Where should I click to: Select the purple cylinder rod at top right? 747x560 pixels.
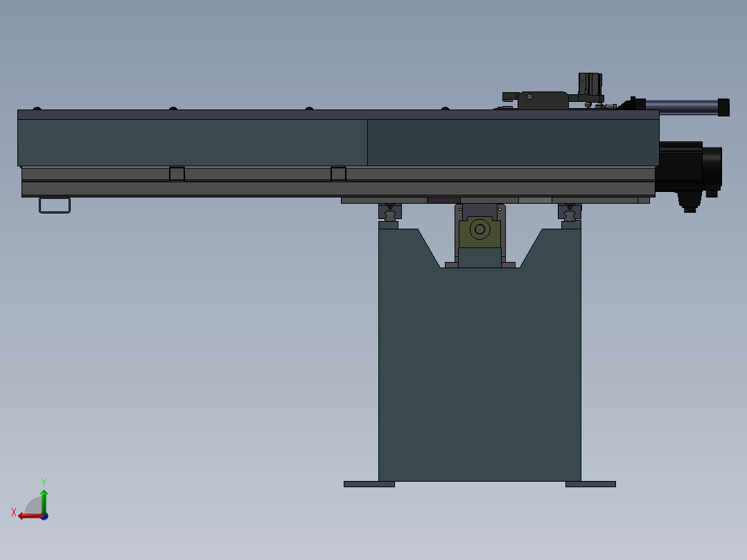click(x=682, y=107)
